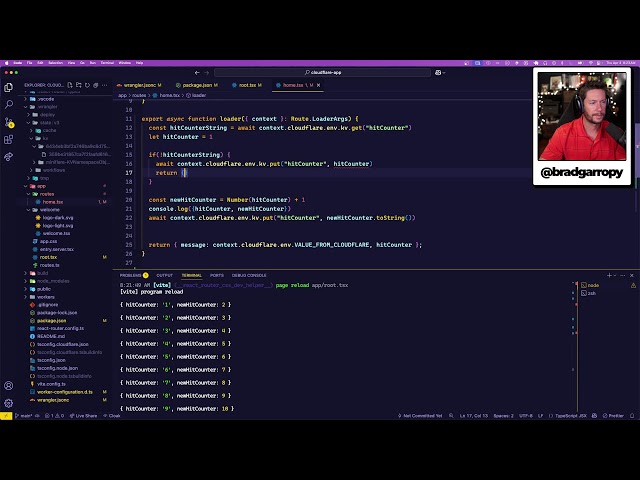Open the Debug Console panel tab

(x=249, y=276)
